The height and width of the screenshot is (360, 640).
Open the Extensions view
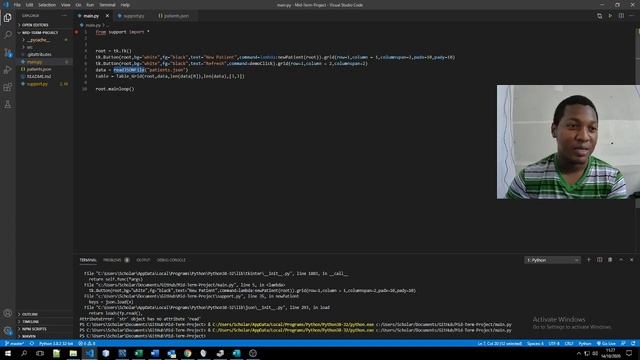click(x=8, y=87)
